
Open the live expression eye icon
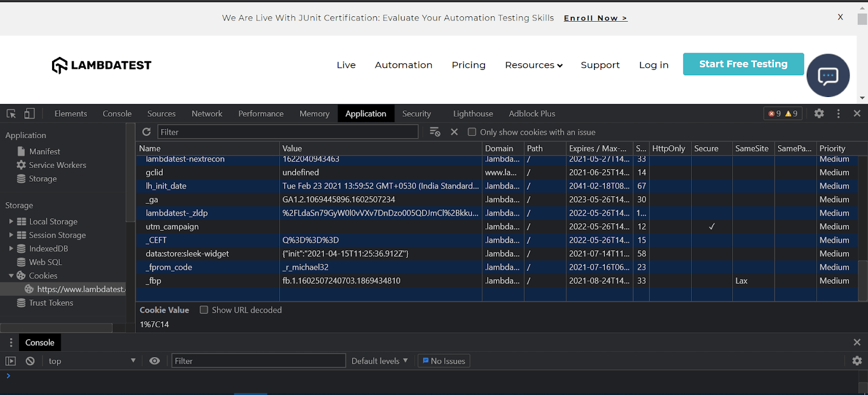pos(155,361)
